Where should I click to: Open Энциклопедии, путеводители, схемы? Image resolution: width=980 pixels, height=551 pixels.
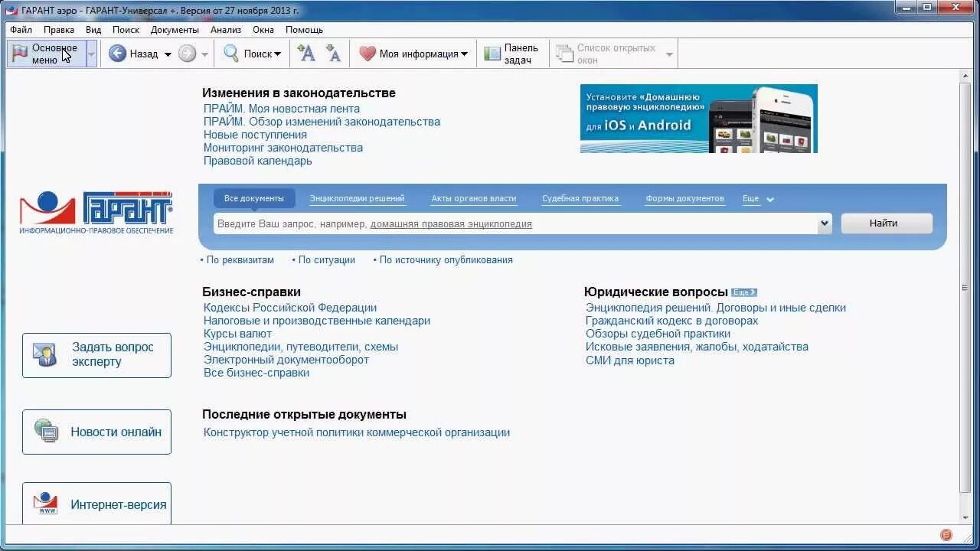tap(301, 347)
